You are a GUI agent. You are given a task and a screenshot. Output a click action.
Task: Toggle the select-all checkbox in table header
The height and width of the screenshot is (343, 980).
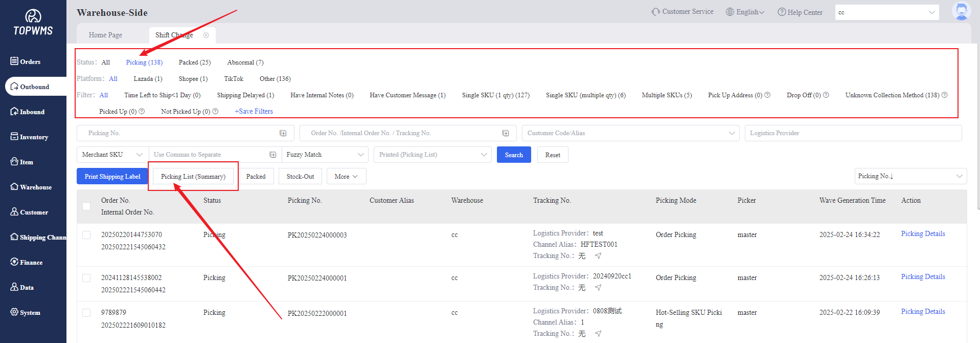pos(86,206)
